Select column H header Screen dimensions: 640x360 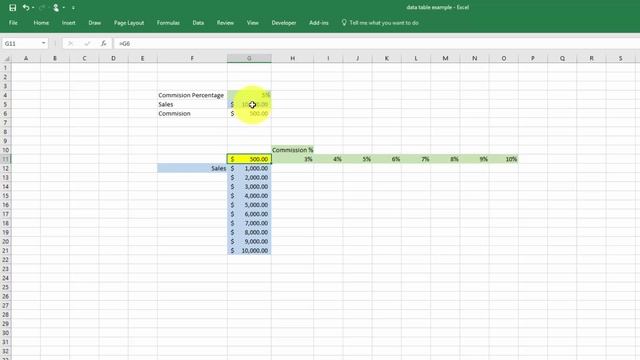pyautogui.click(x=293, y=58)
